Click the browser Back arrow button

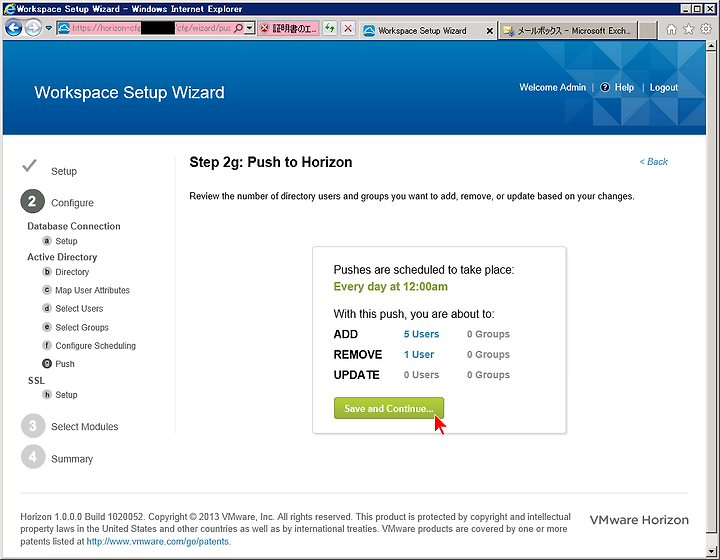(x=13, y=28)
